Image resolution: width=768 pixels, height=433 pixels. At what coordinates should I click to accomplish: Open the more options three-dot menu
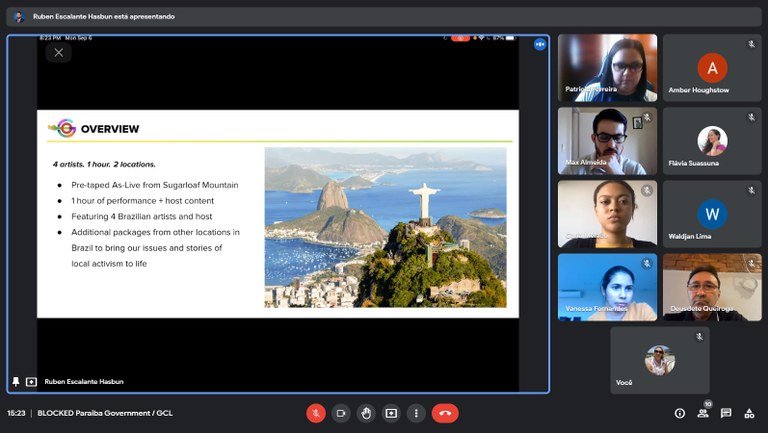[416, 413]
